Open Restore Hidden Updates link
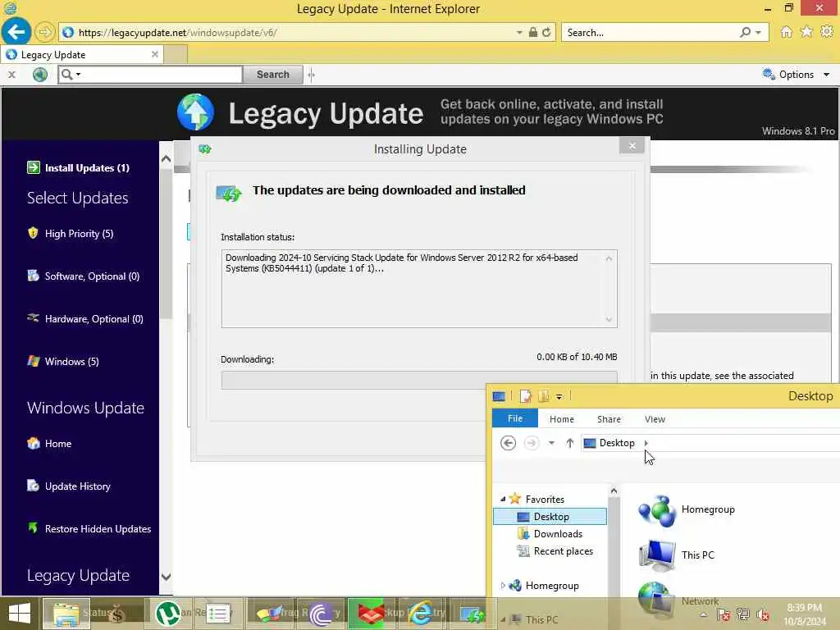The width and height of the screenshot is (840, 630). [98, 529]
